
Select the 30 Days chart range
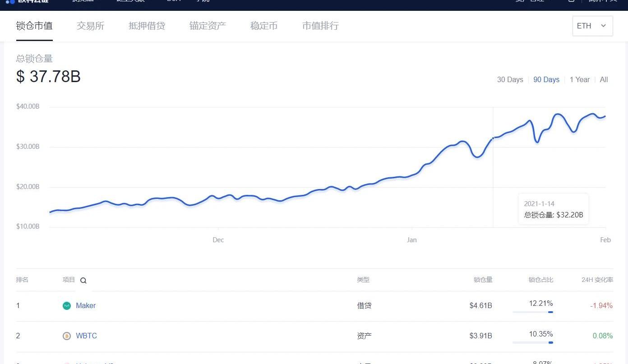click(510, 80)
